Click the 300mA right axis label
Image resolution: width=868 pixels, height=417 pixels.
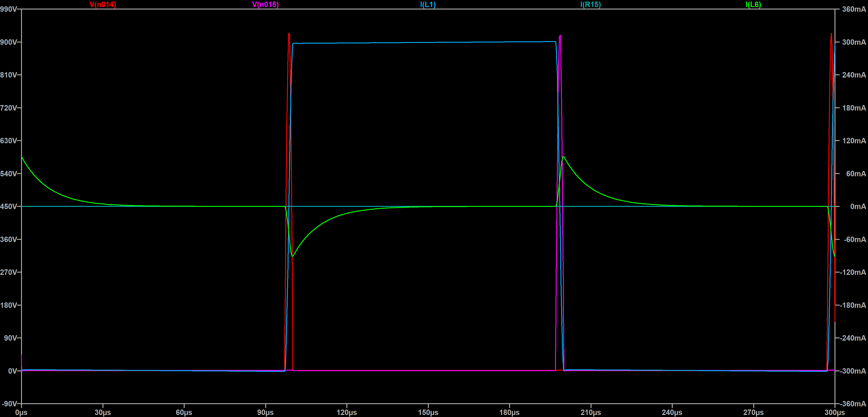(854, 42)
